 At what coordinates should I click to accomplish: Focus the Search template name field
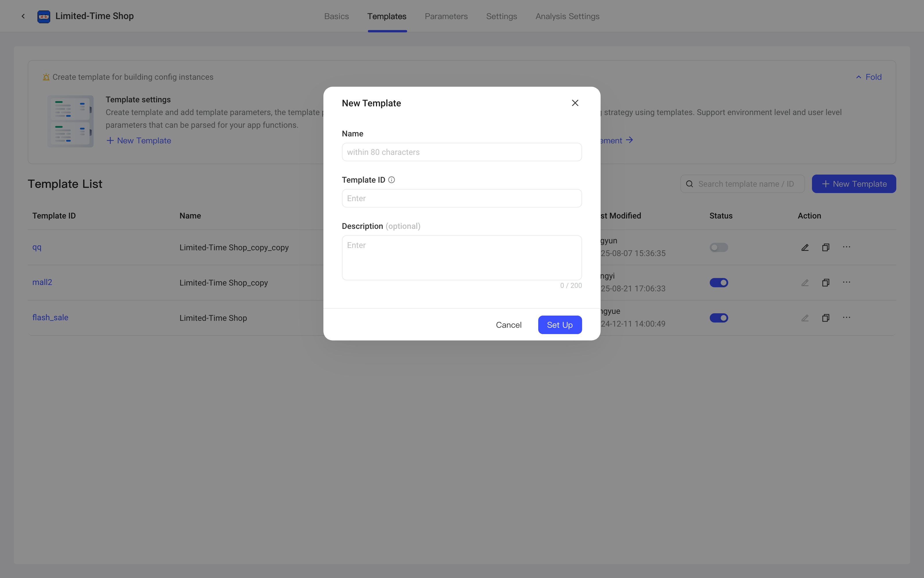coord(742,184)
